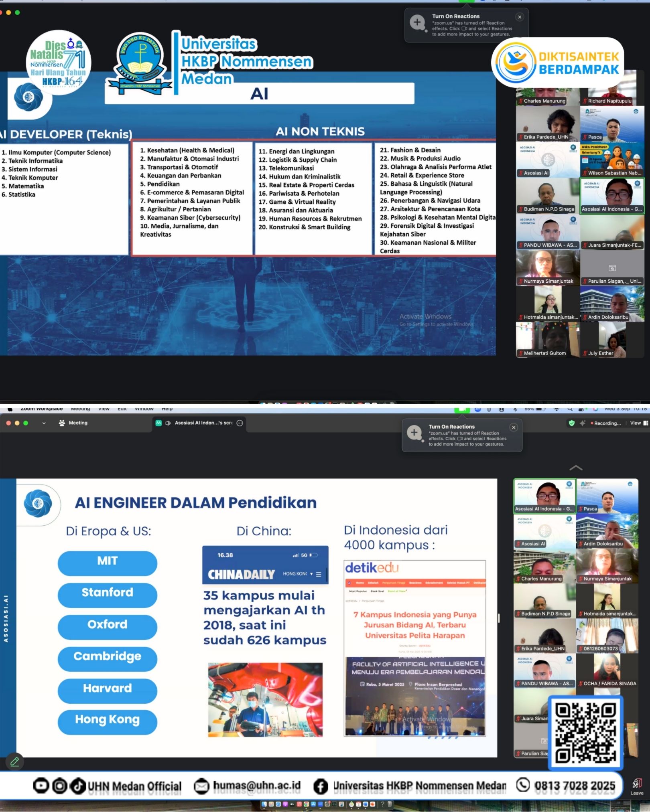Image resolution: width=650 pixels, height=812 pixels.
Task: Click the handle between the shared screen and the gallery
Action: (499, 618)
